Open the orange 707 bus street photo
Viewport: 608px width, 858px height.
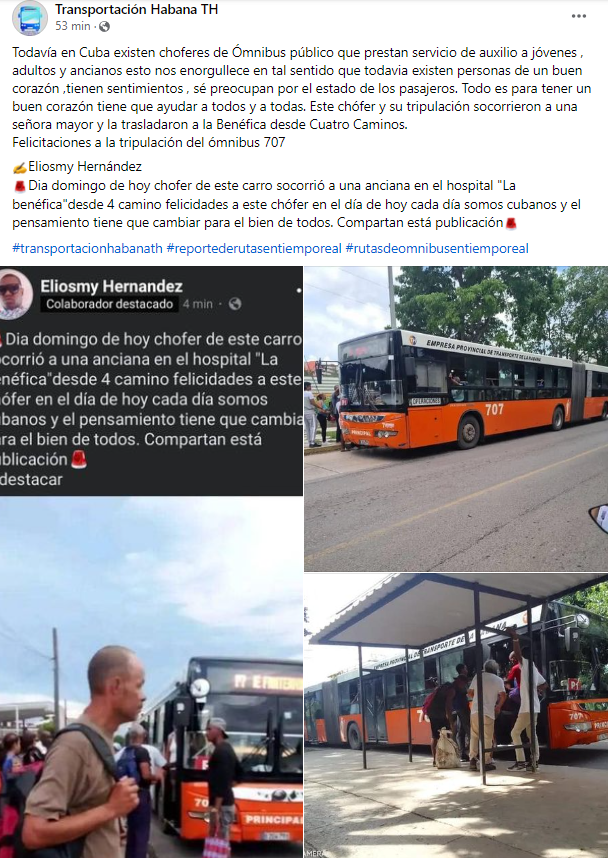456,419
